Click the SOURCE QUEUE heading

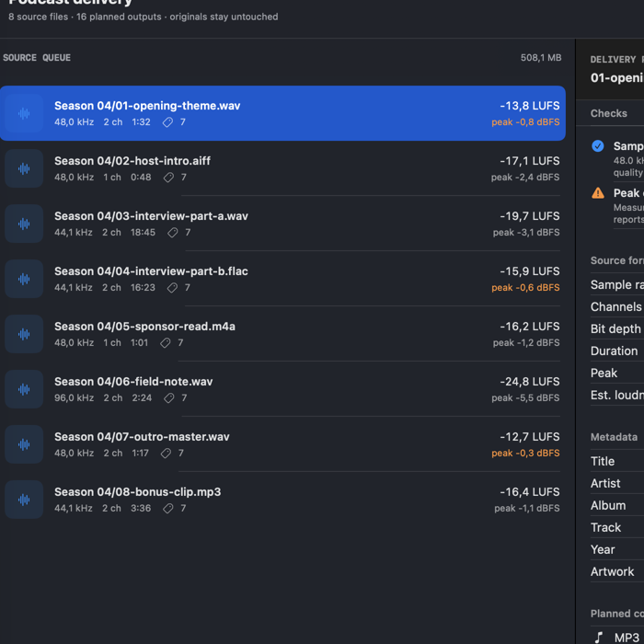pyautogui.click(x=37, y=58)
